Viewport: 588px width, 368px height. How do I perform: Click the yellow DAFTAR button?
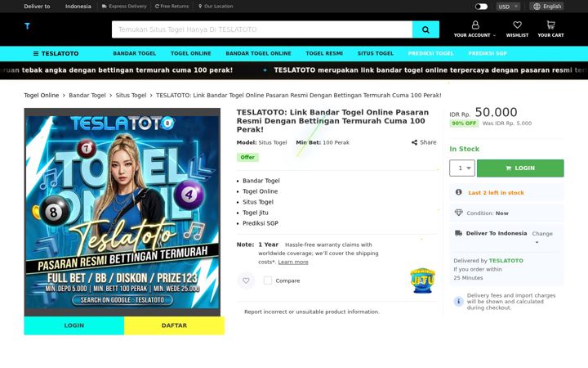click(x=175, y=325)
